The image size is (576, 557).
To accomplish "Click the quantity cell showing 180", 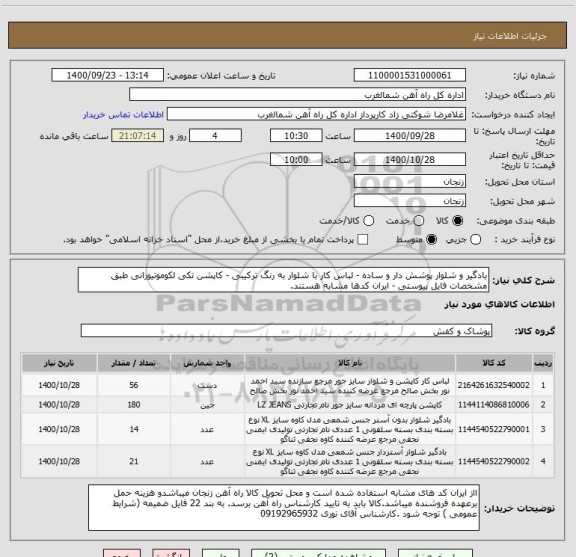I will click(133, 405).
